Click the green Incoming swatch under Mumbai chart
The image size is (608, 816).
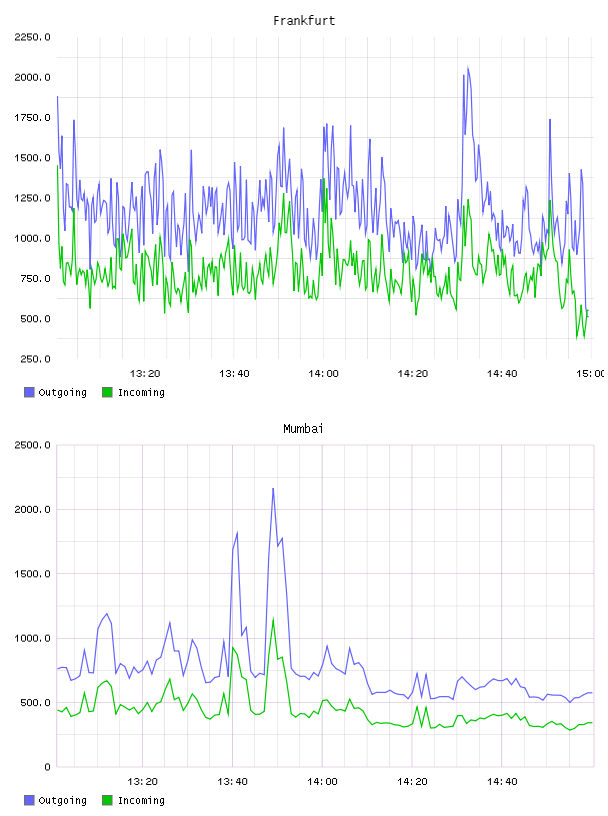click(x=107, y=800)
